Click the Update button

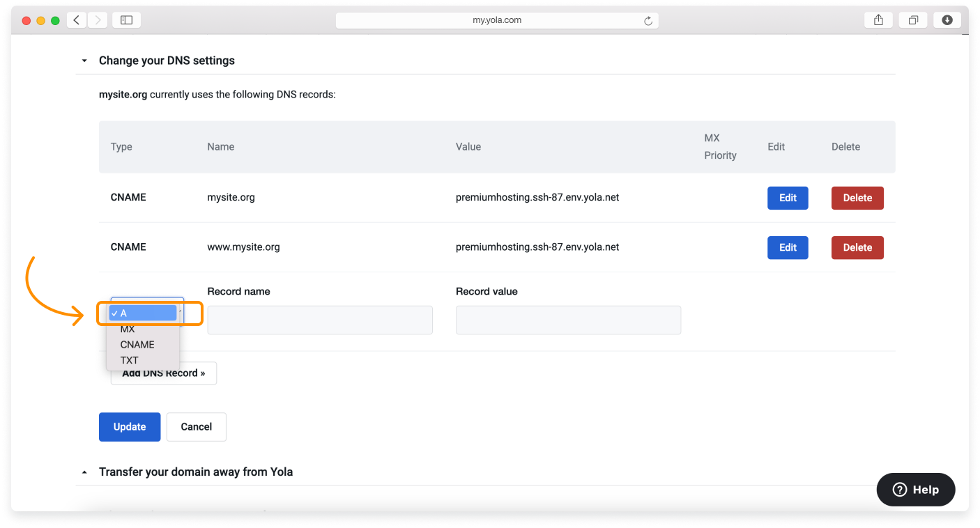[x=130, y=426]
